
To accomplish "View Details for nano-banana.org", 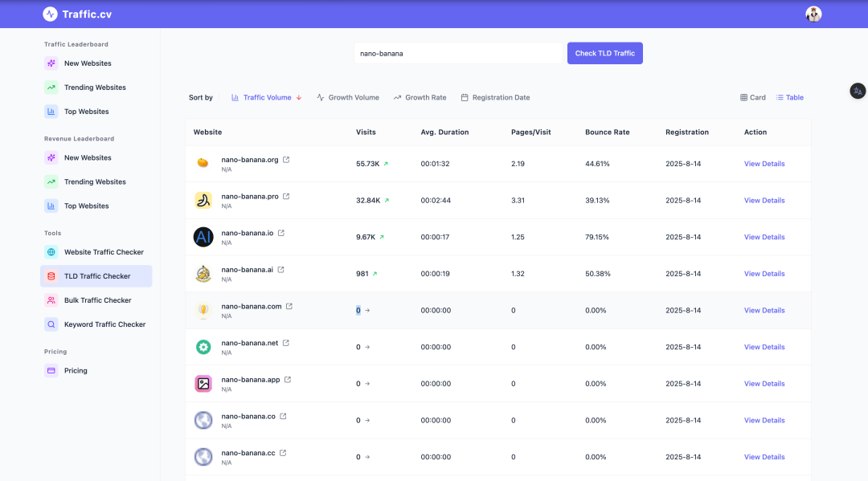I will tap(764, 164).
